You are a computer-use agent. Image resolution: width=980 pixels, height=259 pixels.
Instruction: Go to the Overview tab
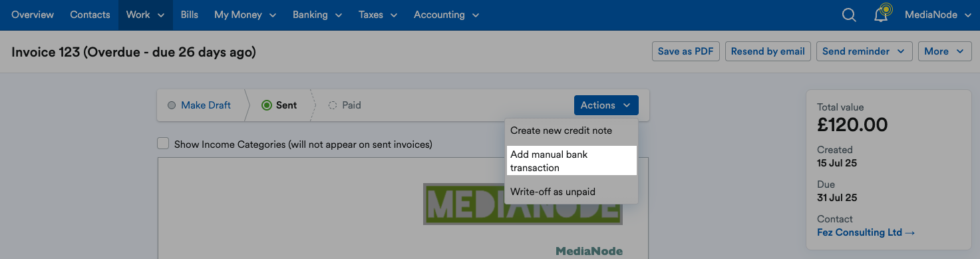(33, 15)
